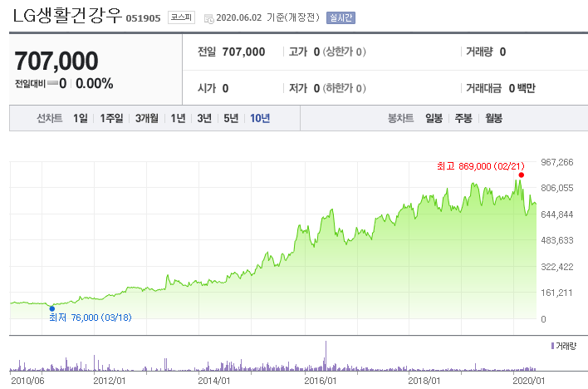Image resolution: width=588 pixels, height=389 pixels.
Task: Switch line chart to 1년
Action: (178, 118)
